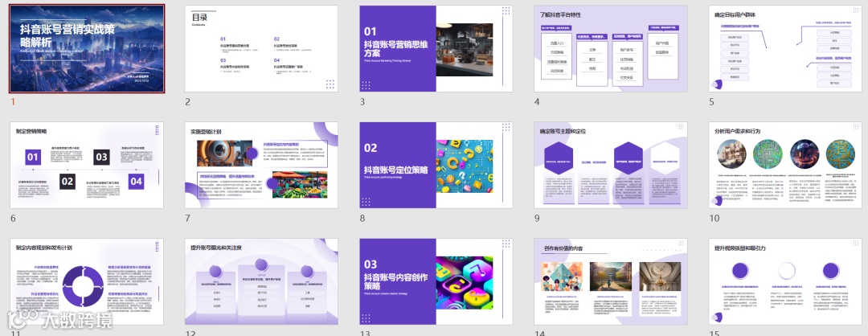Select slide 11 制定内容规划和发布计划 thumbnail

pyautogui.click(x=87, y=282)
